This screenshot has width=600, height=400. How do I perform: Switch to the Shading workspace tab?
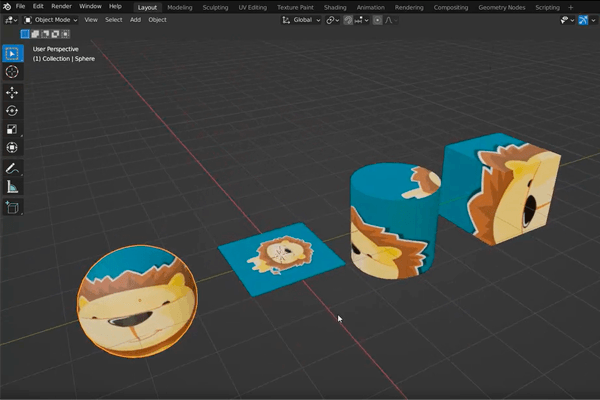coord(335,7)
